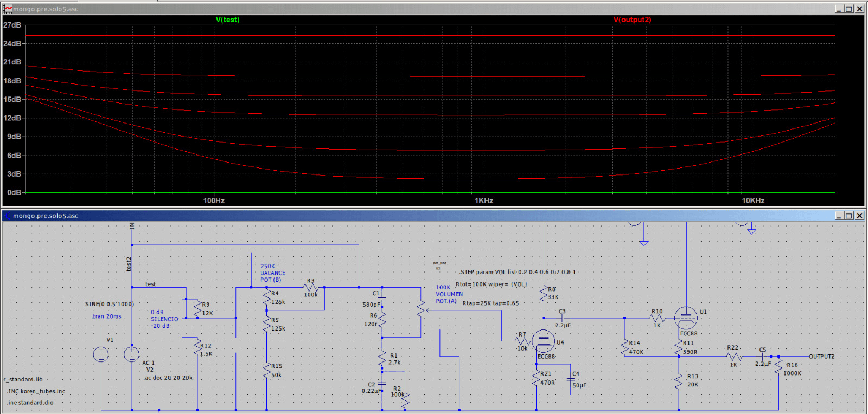Select the 0dB vertical axis label

(14, 192)
